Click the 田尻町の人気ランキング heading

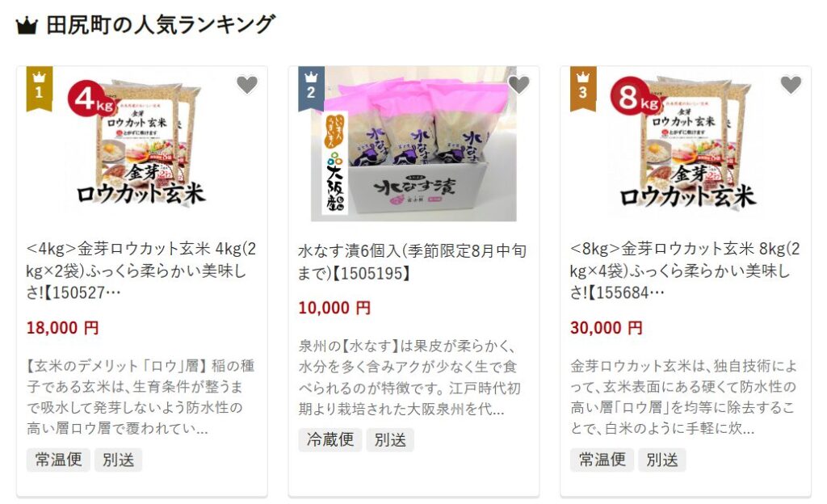pos(161,25)
